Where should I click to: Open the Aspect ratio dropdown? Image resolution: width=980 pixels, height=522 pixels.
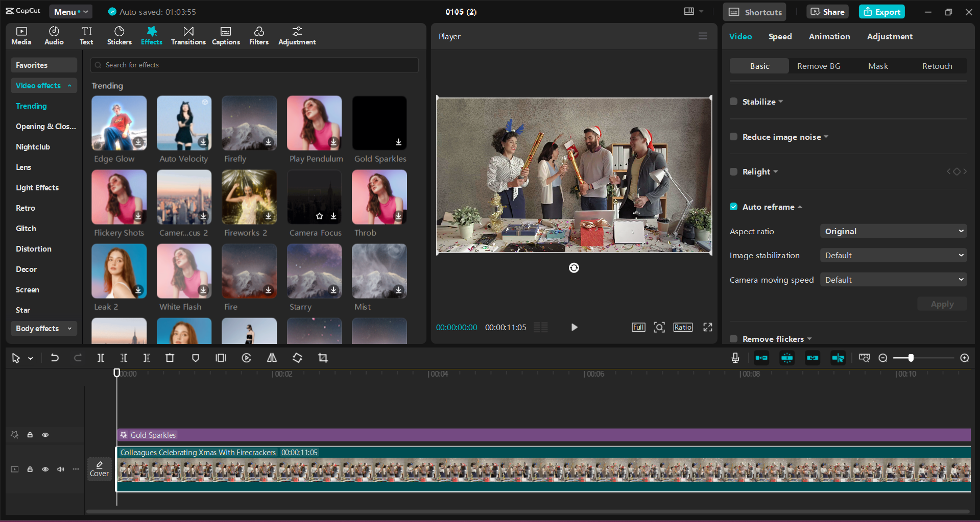893,231
